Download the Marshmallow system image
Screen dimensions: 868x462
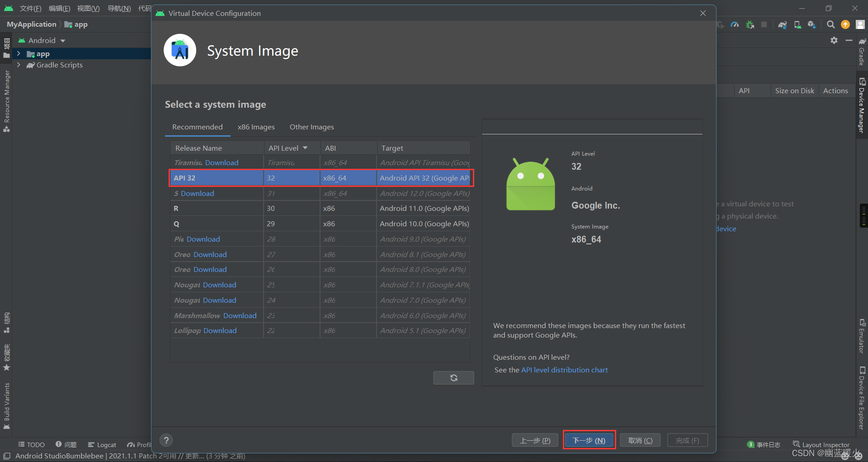pyautogui.click(x=240, y=315)
